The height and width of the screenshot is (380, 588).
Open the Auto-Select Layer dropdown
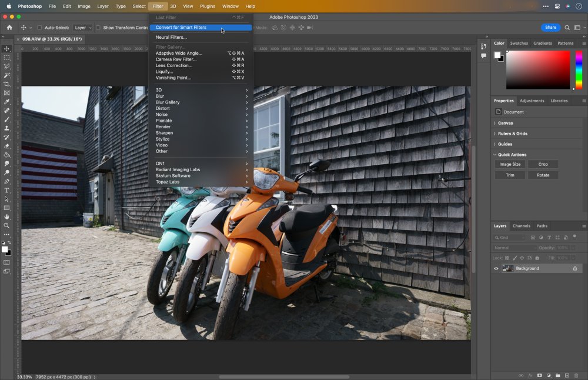click(83, 28)
